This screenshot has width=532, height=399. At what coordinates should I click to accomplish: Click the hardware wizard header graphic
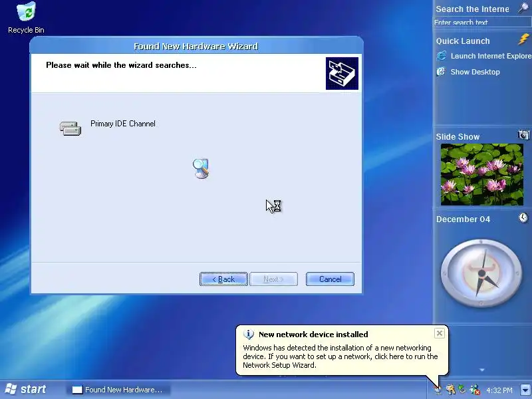[342, 73]
